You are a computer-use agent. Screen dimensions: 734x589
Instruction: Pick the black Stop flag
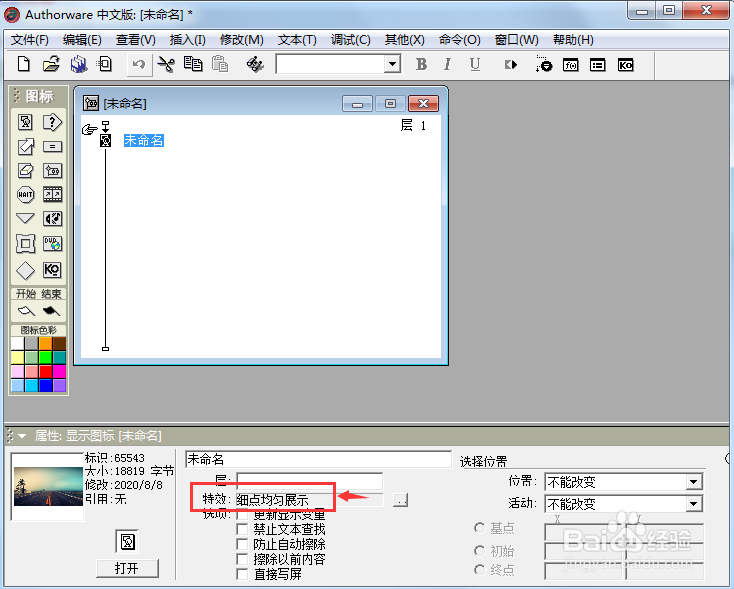(x=51, y=311)
